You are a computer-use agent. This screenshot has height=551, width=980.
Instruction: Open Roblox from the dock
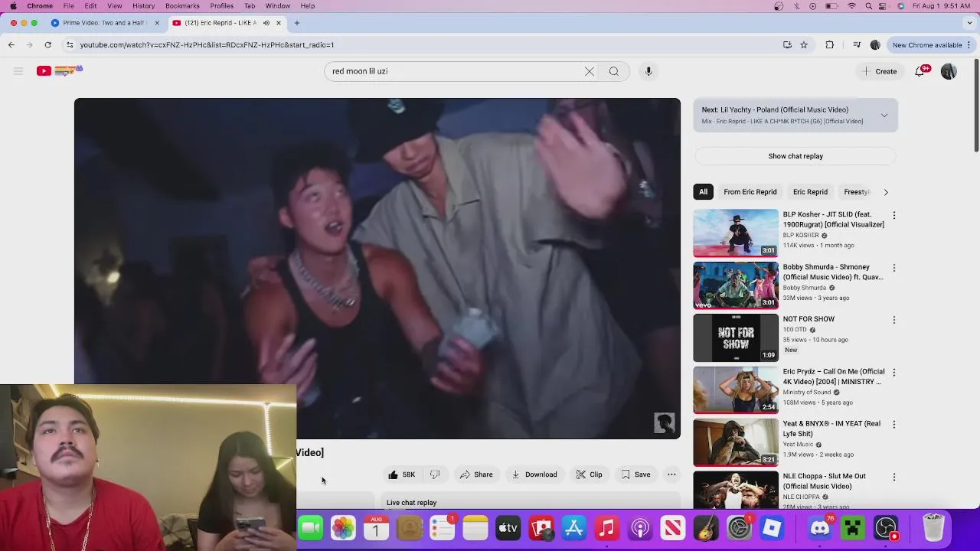772,528
